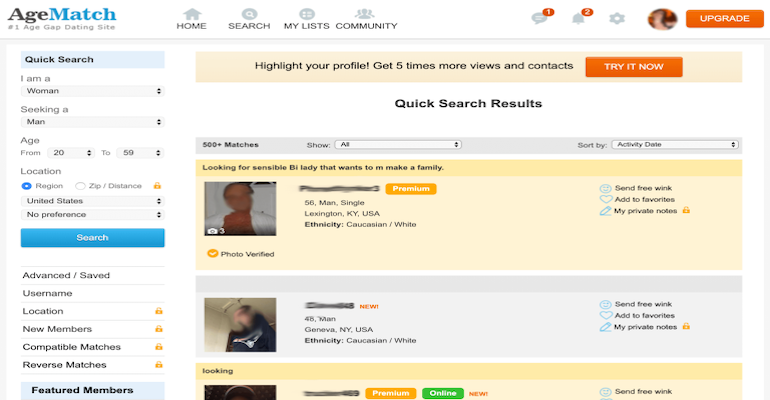Open the messages chat bubble icon
Screen dimensions: 770x400
pos(540,18)
